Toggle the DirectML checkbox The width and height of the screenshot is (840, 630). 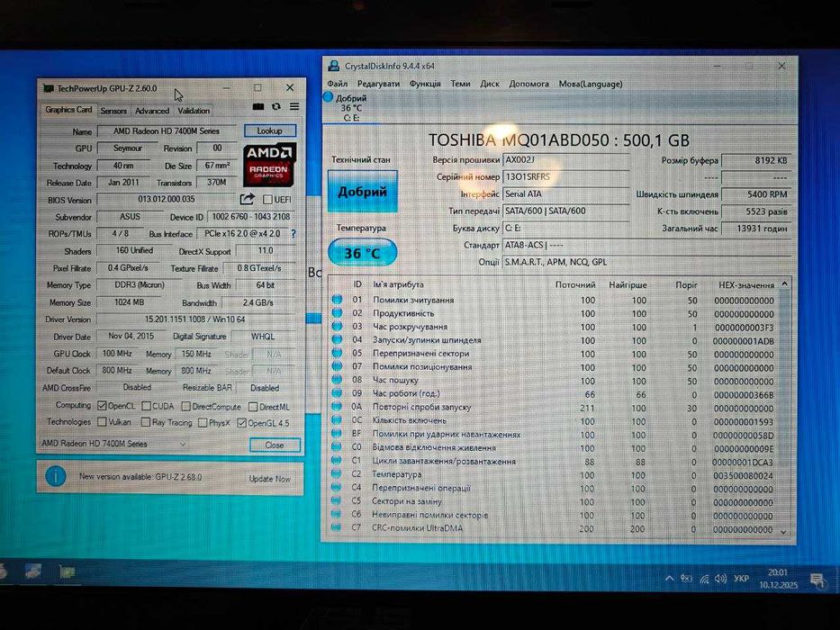coord(253,407)
